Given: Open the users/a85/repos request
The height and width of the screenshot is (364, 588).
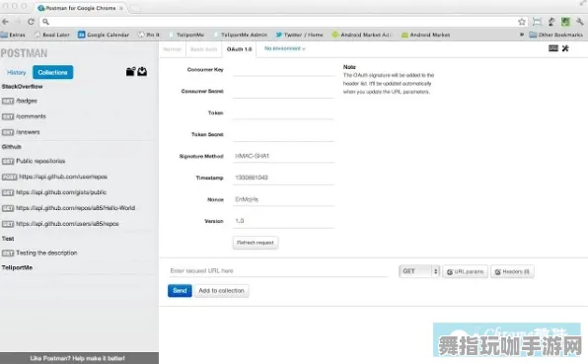Looking at the screenshot, I should click(67, 224).
